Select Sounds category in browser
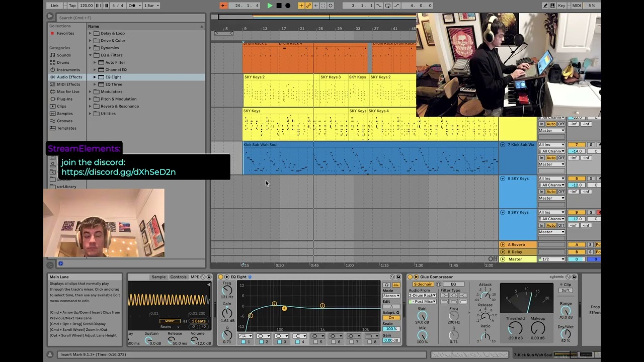Screen dimensions: 644x362 [64, 55]
